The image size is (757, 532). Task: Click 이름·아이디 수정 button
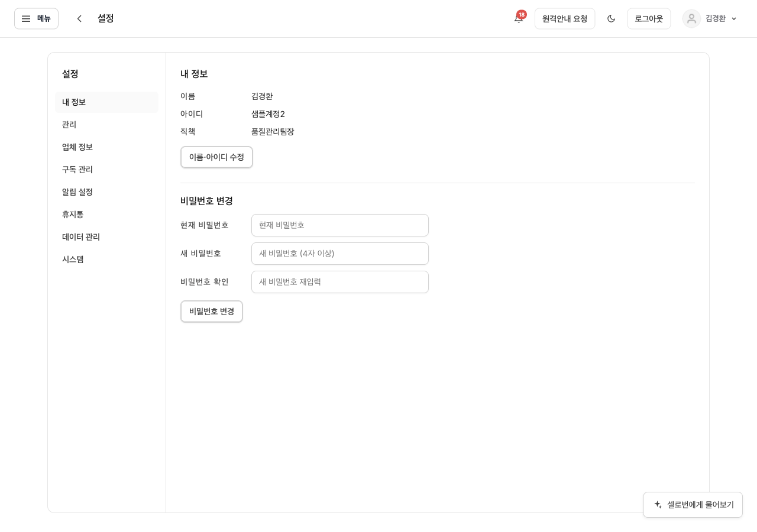point(216,157)
